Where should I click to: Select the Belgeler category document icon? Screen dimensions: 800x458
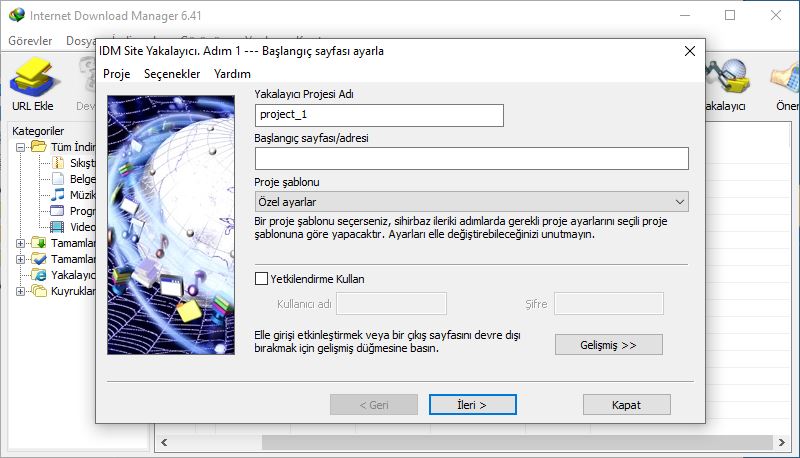click(59, 179)
